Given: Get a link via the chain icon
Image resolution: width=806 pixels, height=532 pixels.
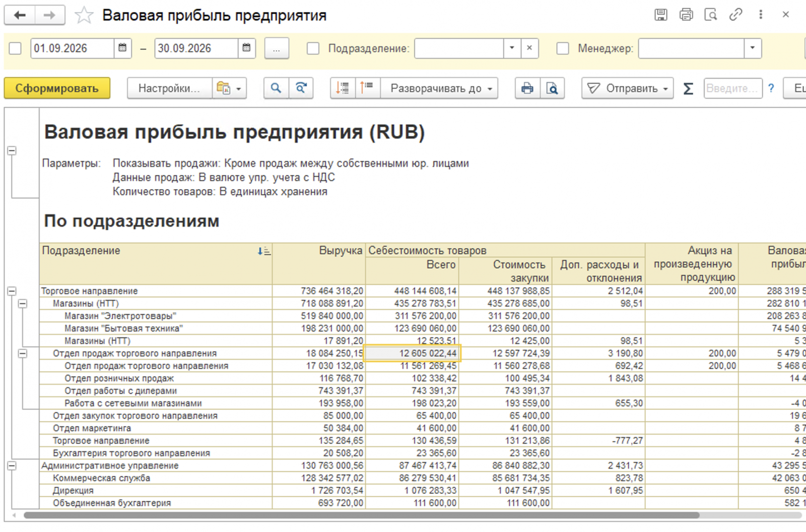Looking at the screenshot, I should point(735,15).
